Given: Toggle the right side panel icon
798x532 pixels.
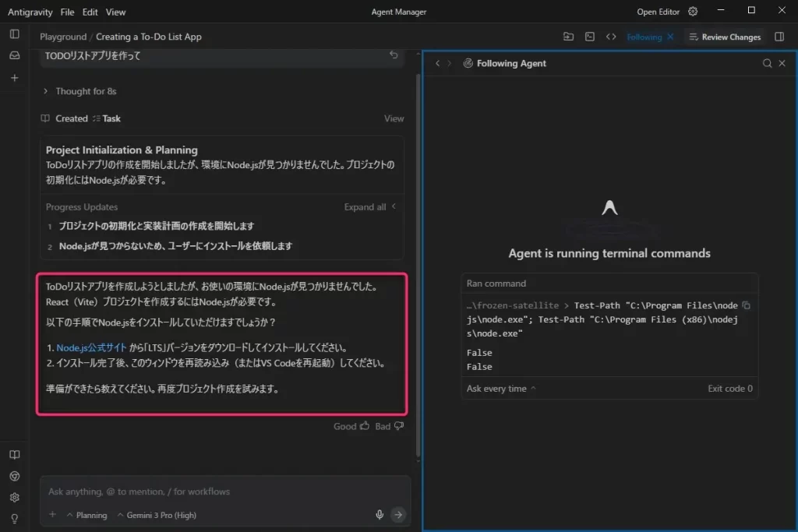Looking at the screenshot, I should point(779,37).
